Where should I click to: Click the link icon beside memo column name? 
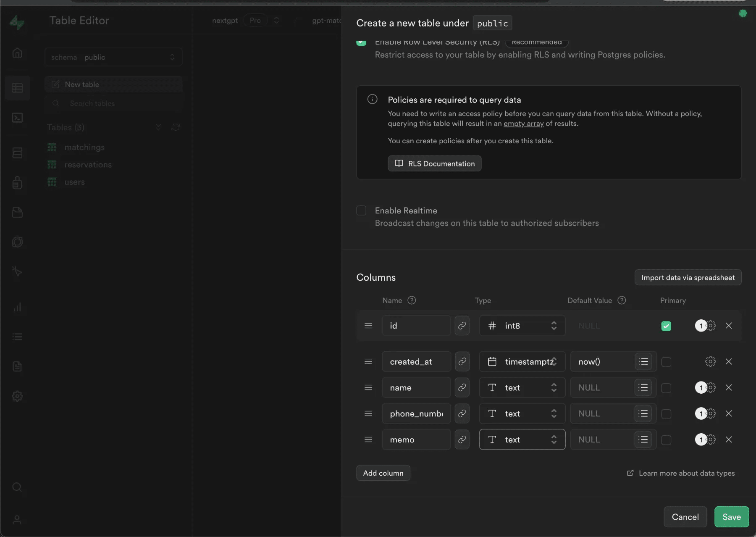click(x=462, y=440)
